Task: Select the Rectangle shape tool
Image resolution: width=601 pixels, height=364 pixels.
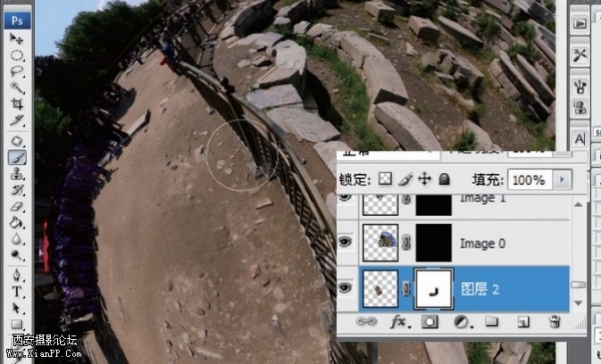Action: pos(16,324)
